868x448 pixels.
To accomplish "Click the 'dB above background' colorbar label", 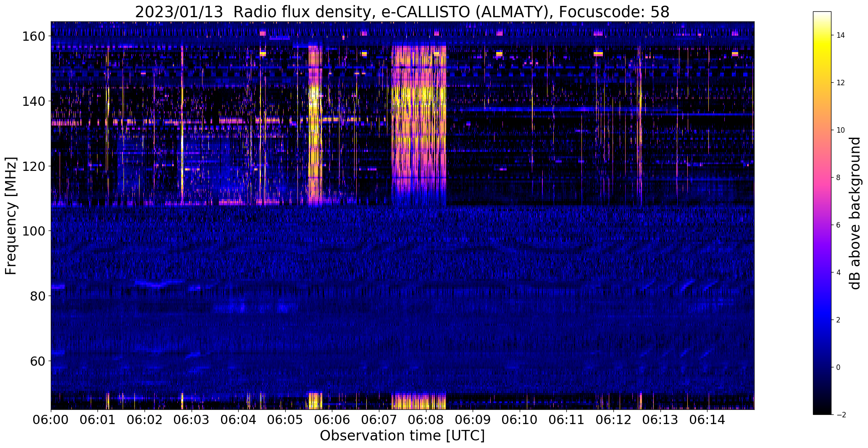I will point(855,213).
